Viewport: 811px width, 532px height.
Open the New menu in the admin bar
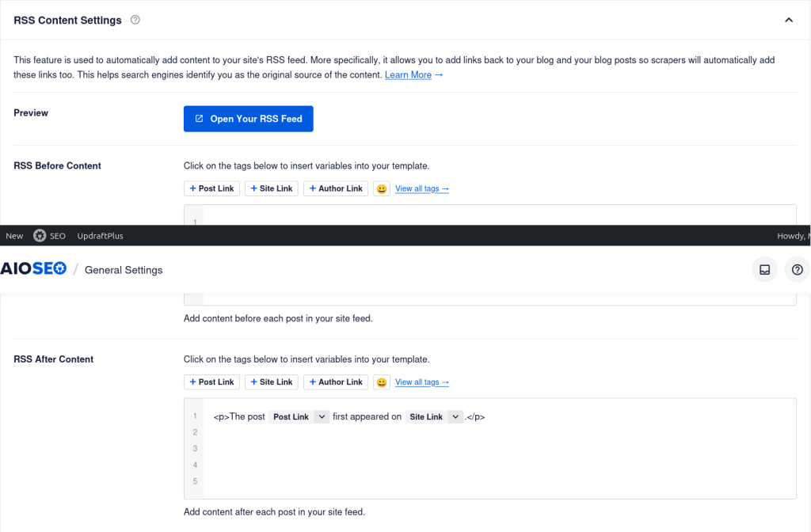[14, 236]
